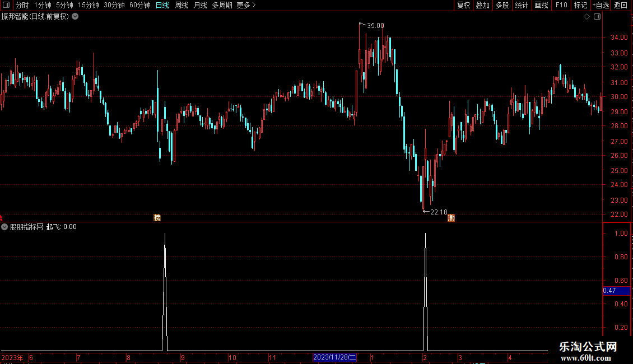The width and height of the screenshot is (633, 364).
Task: Click the 返回 back button
Action: (x=621, y=5)
